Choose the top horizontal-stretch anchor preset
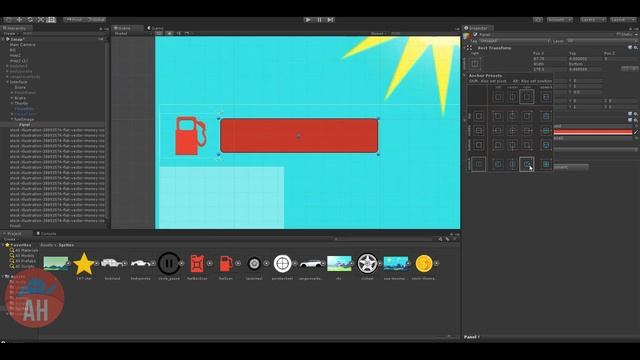The image size is (640, 360). point(546,116)
